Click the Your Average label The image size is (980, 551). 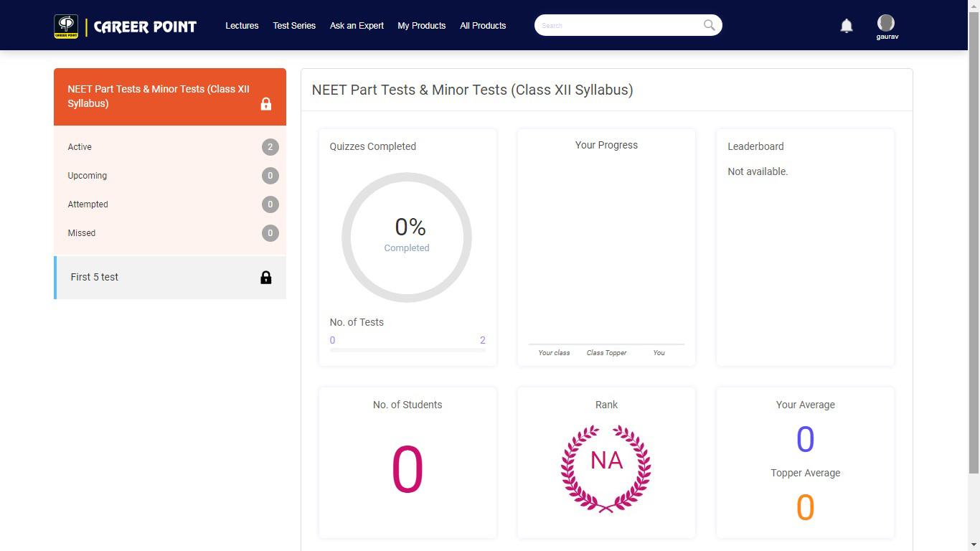click(x=806, y=405)
